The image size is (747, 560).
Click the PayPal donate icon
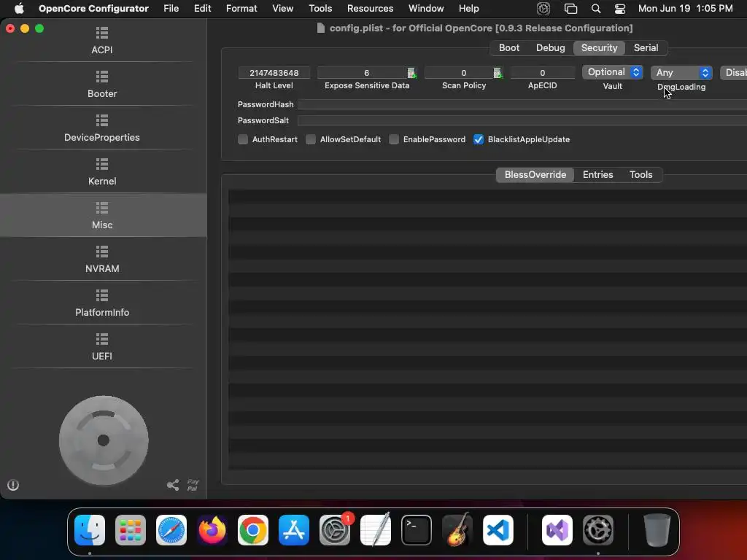(193, 485)
